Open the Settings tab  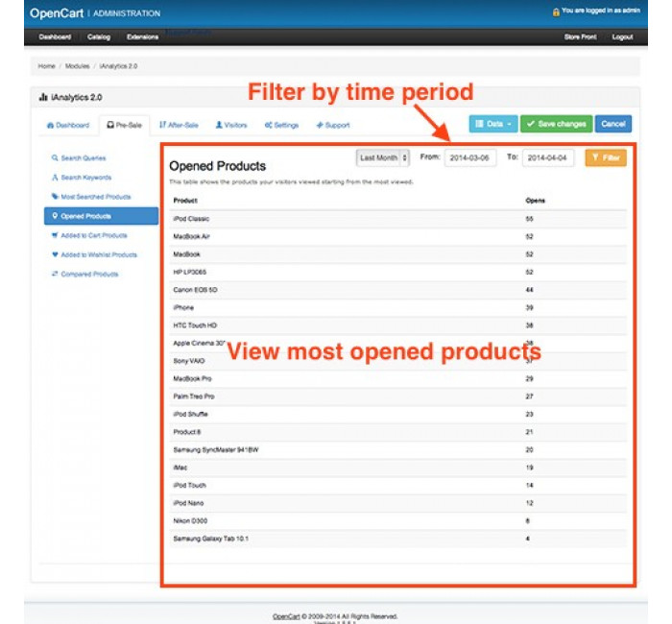point(281,125)
